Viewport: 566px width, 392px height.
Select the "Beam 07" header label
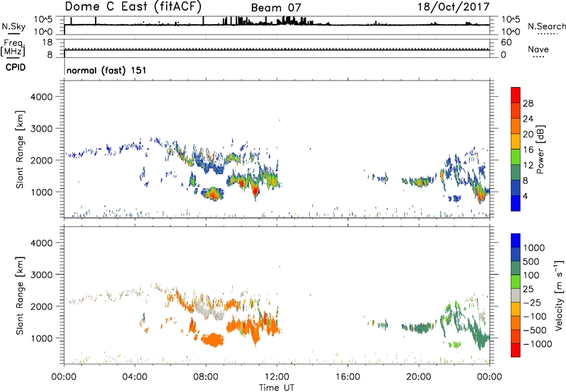276,8
